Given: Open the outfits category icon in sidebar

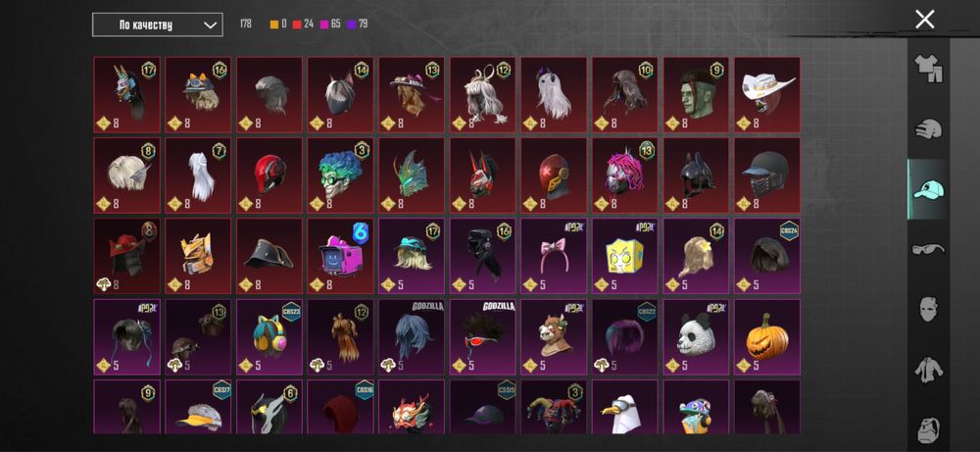Looking at the screenshot, I should (x=928, y=70).
